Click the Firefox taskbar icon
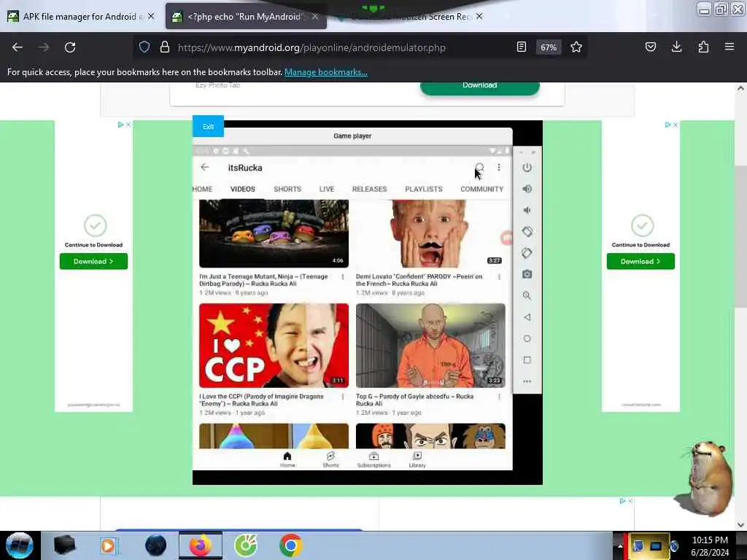This screenshot has height=560, width=747. point(201,545)
